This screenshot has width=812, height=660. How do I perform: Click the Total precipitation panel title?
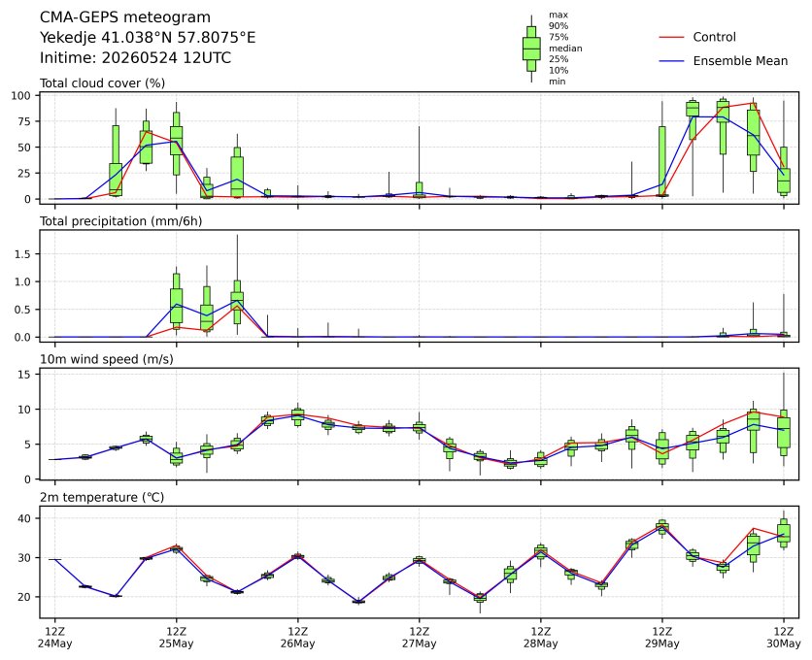(x=121, y=221)
